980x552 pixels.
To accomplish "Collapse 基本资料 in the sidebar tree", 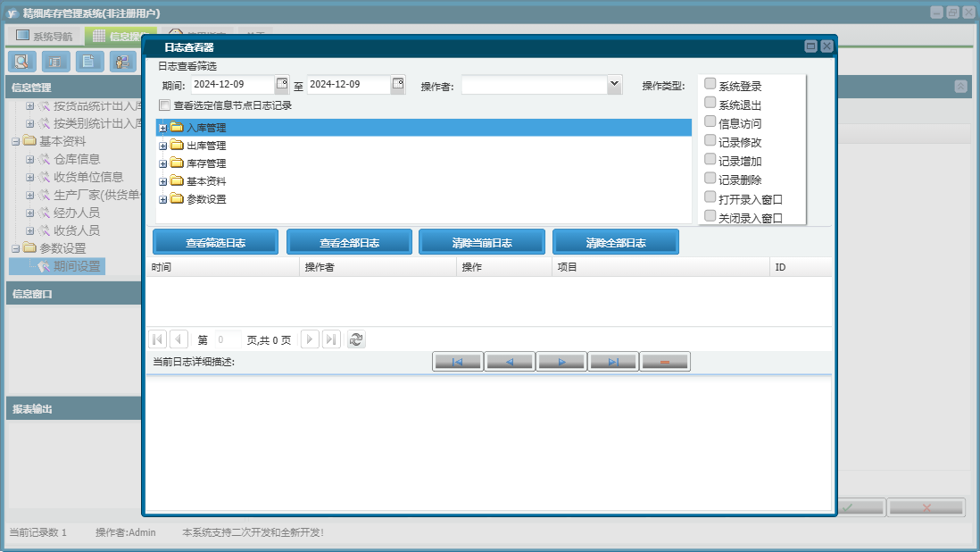I will [16, 142].
